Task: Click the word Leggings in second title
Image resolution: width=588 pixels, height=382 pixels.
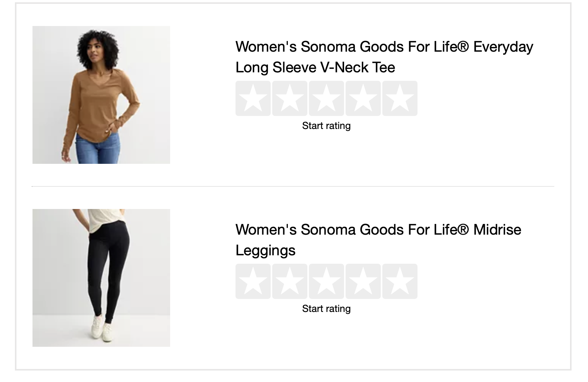Action: click(265, 251)
